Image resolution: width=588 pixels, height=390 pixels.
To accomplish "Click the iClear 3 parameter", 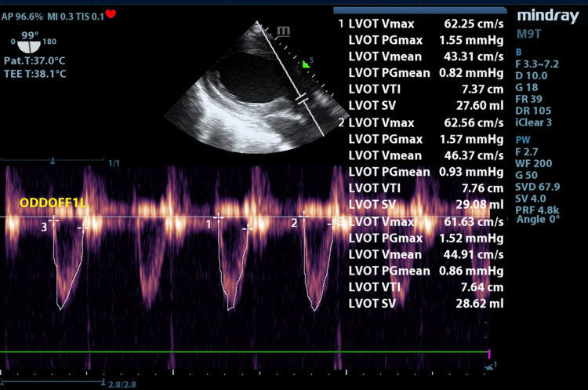I will tap(533, 122).
